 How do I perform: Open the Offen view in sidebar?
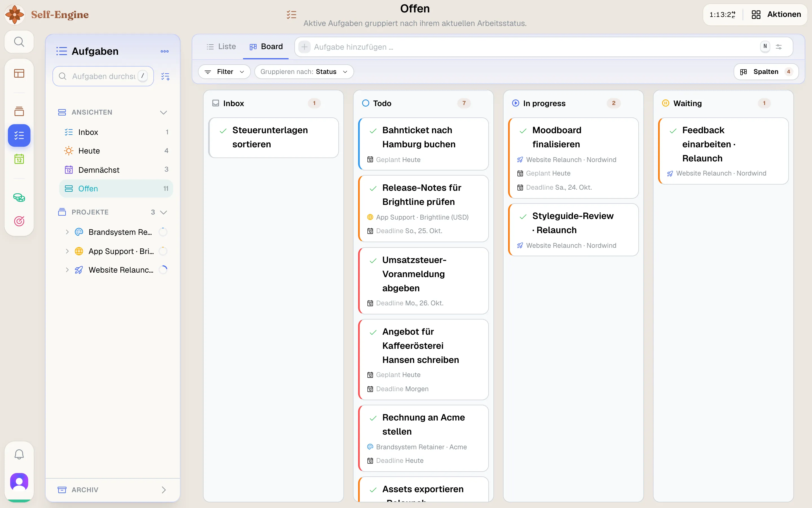tap(116, 189)
